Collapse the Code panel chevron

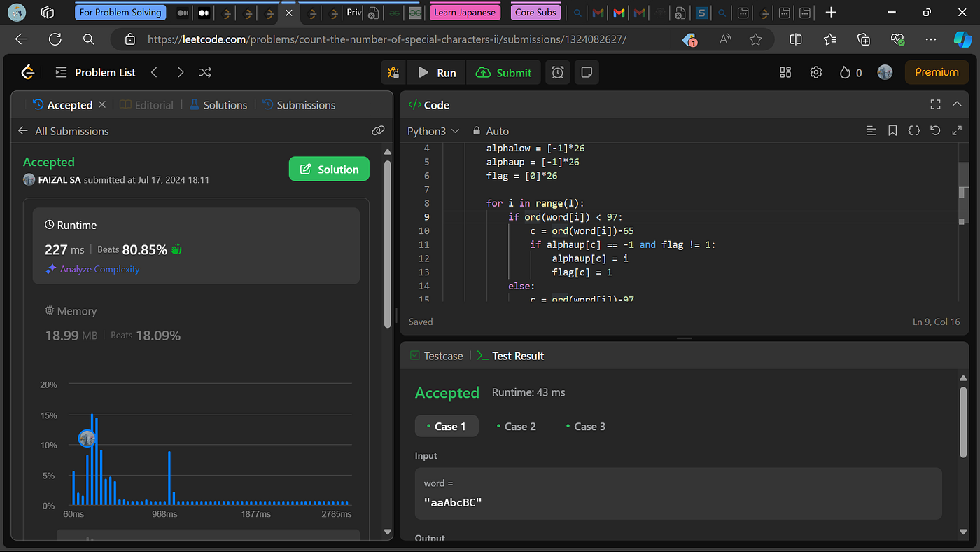[957, 104]
